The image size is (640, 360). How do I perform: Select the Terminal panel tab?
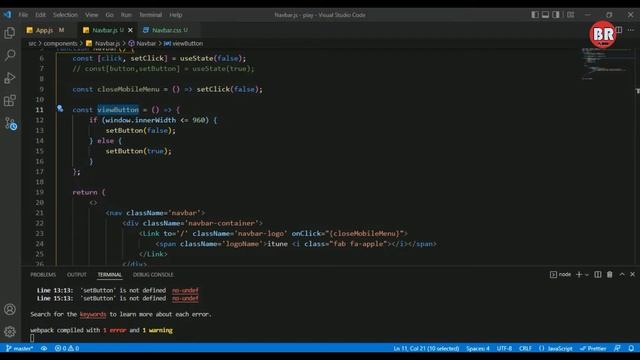109,275
